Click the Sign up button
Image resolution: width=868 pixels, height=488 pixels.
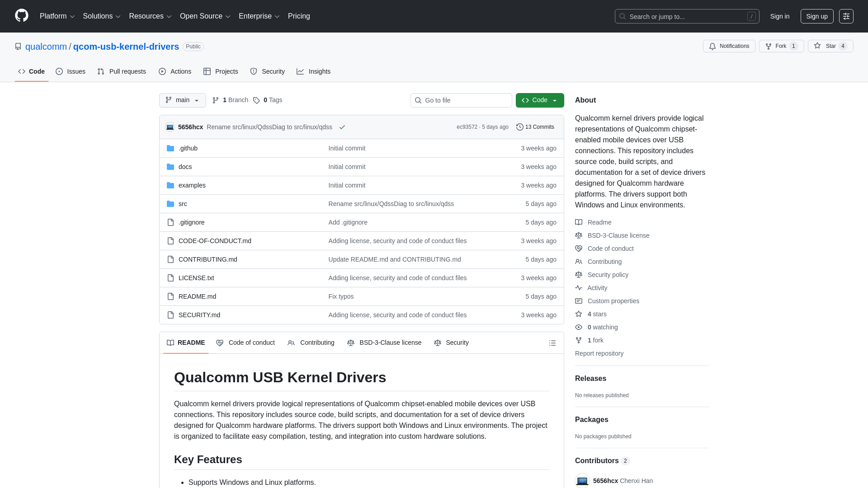click(817, 16)
